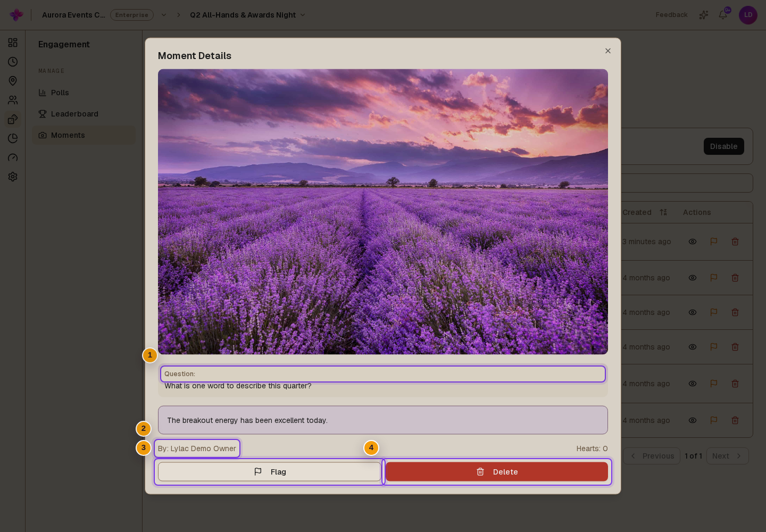Open the dashboard grid icon in sidebar
This screenshot has height=532, width=766.
tap(13, 43)
